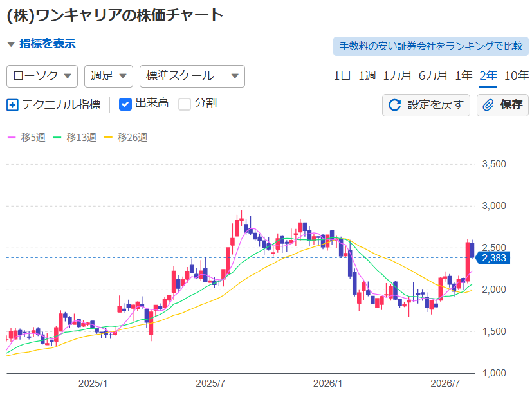The height and width of the screenshot is (397, 532).
Task: Click the yellow 移26週 legend swatch
Action: pyautogui.click(x=108, y=138)
